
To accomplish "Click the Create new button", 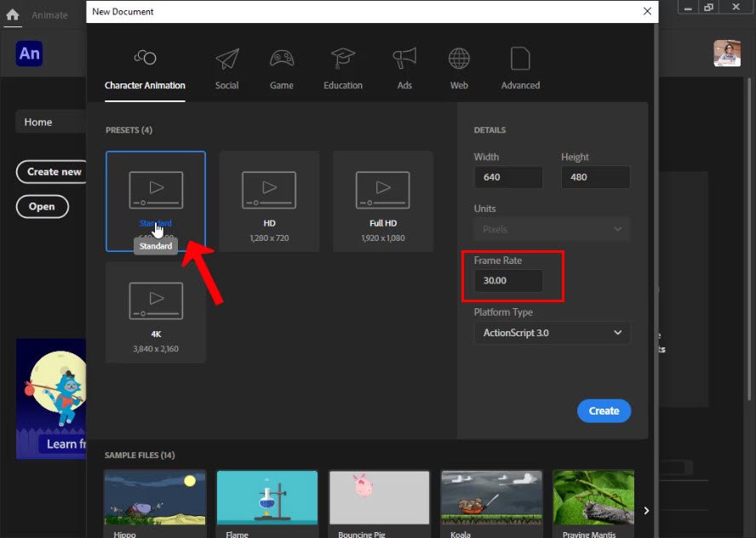I will coord(52,172).
